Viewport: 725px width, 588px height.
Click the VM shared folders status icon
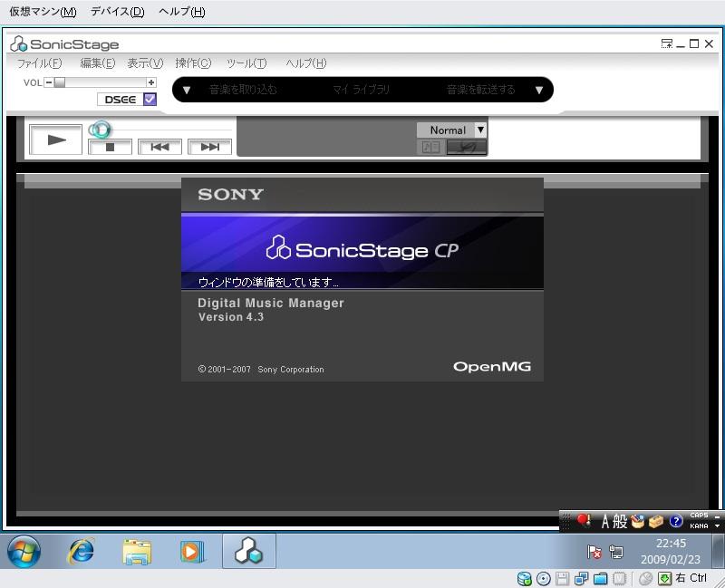point(601,578)
